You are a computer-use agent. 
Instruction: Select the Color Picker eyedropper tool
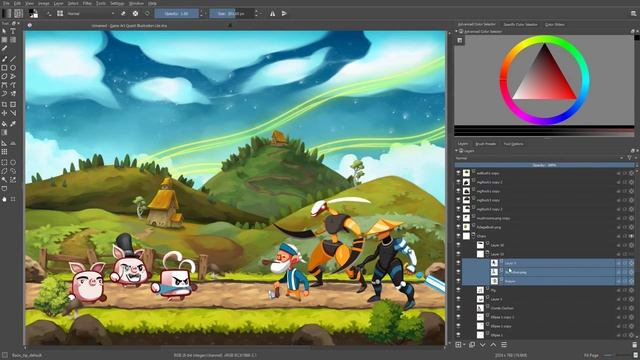click(13, 123)
